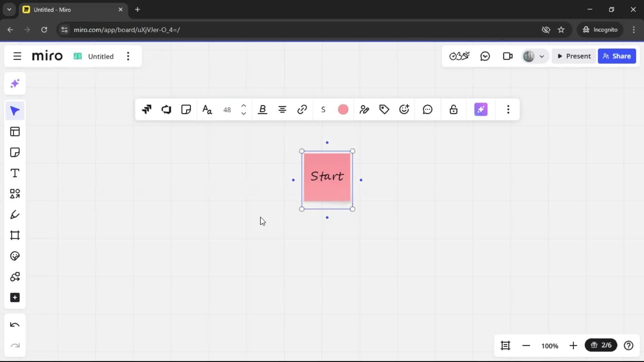Open the font style Aa option
This screenshot has height=362, width=644.
point(207,110)
